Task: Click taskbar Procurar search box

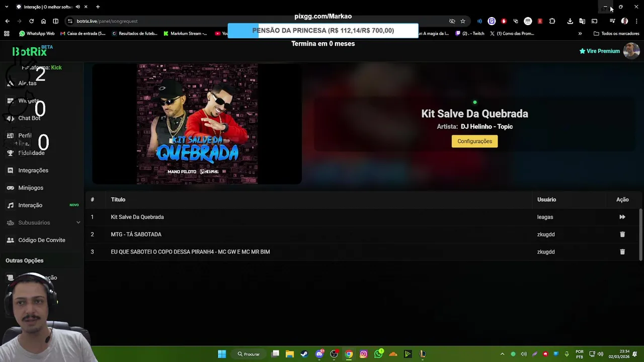Action: (x=249, y=354)
